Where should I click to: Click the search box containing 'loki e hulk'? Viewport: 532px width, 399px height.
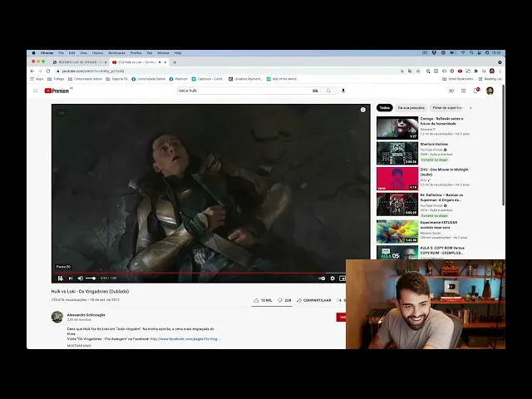(244, 91)
